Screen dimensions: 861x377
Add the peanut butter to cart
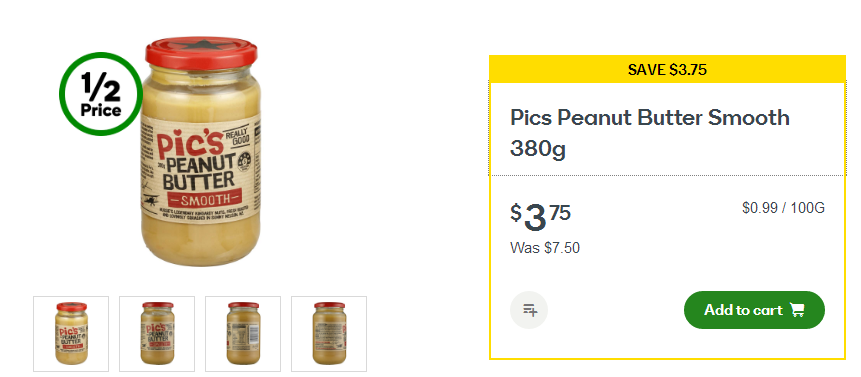(754, 310)
